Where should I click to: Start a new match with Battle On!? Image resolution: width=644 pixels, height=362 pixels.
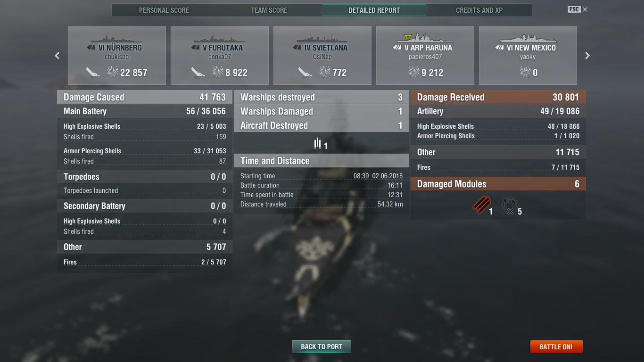tap(556, 346)
